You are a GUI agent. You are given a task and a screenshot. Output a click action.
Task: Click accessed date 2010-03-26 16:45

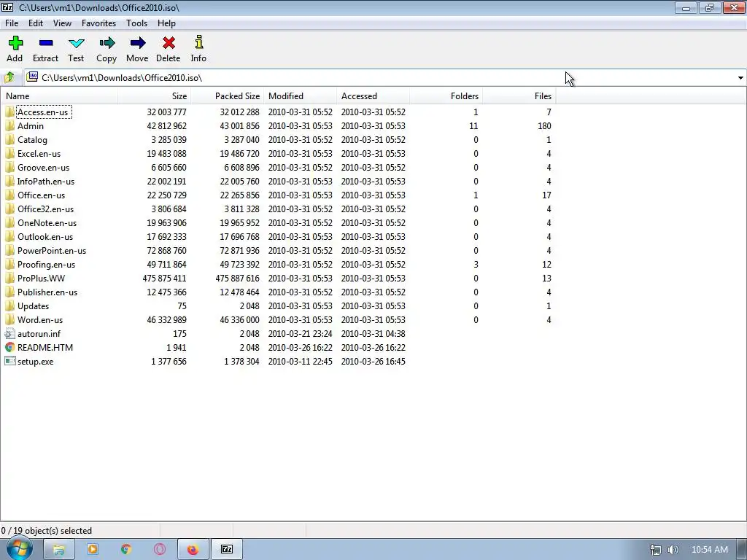373,362
